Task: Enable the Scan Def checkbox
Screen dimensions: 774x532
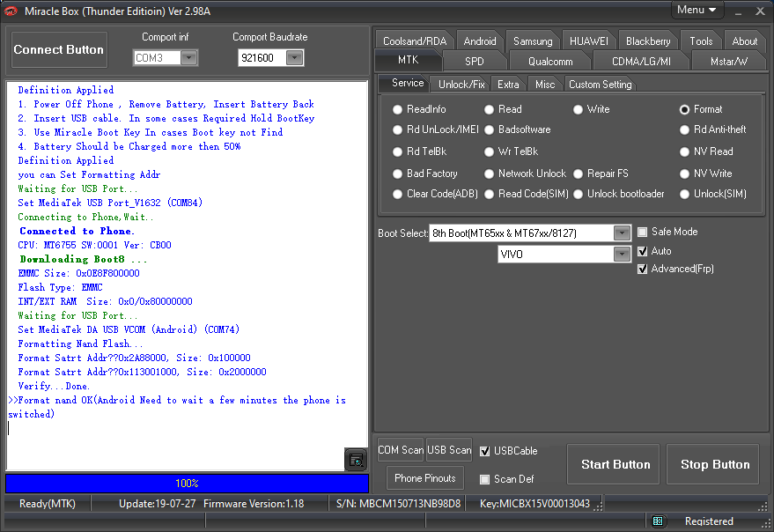Action: [x=484, y=479]
